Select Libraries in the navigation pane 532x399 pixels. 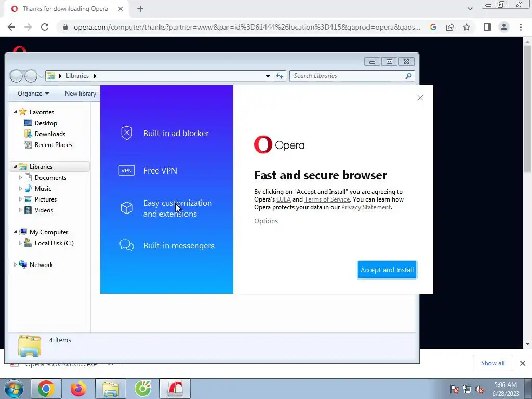(41, 167)
